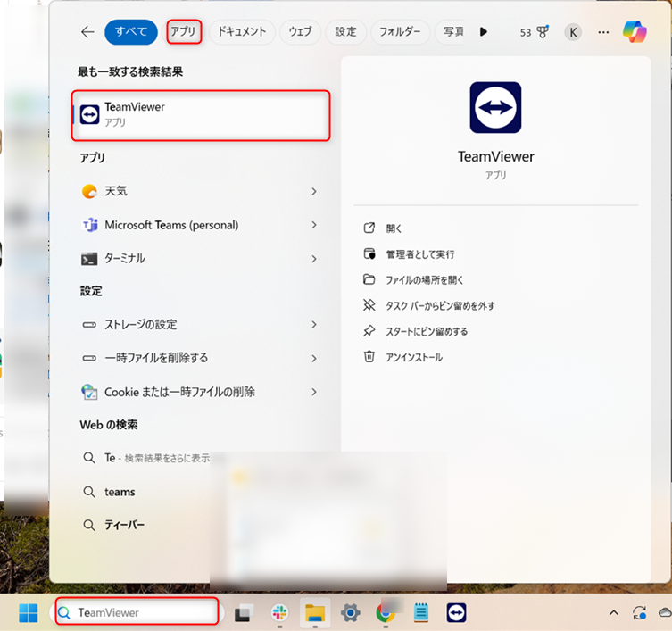Open the K account avatar
The height and width of the screenshot is (631, 672).
pyautogui.click(x=573, y=32)
